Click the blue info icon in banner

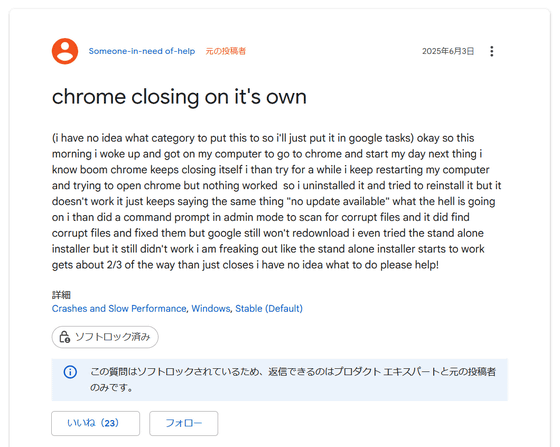(x=70, y=372)
